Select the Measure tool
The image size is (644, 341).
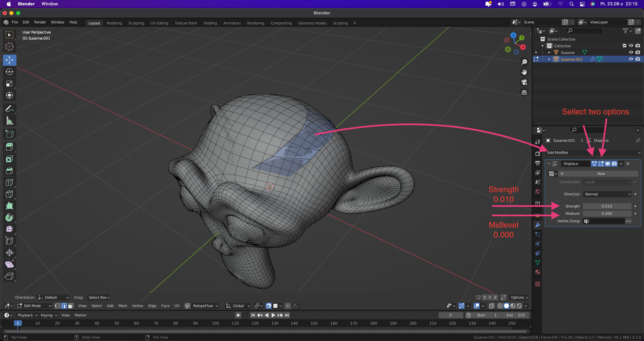pos(9,121)
